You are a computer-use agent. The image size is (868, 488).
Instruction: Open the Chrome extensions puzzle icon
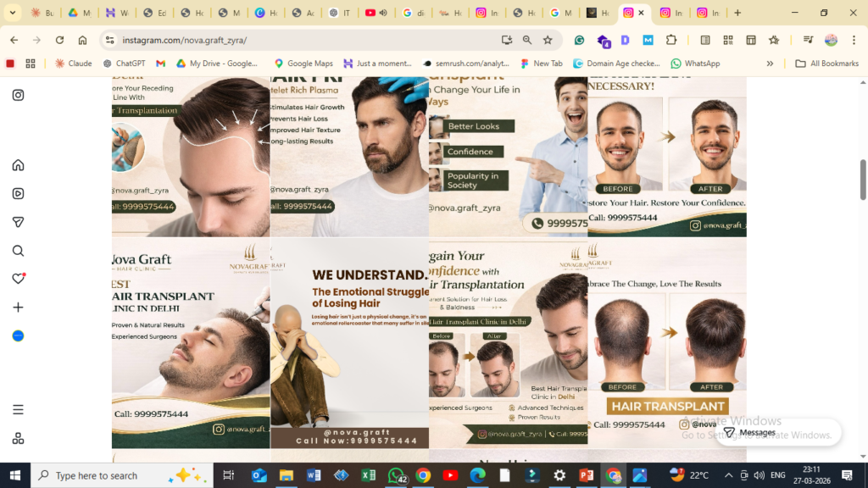(671, 40)
